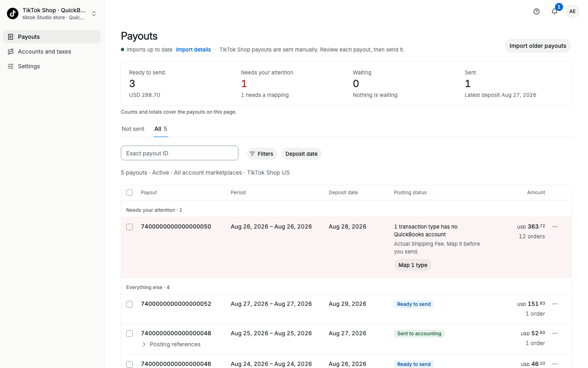This screenshot has width=588, height=368.
Task: Check payout ending in 0052
Action: pos(129,304)
